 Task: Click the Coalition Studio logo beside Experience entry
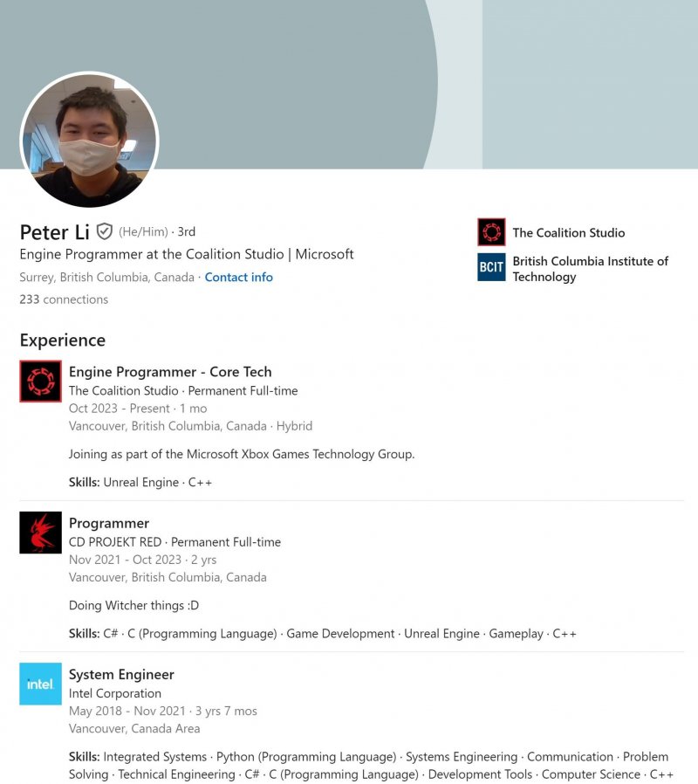40,382
